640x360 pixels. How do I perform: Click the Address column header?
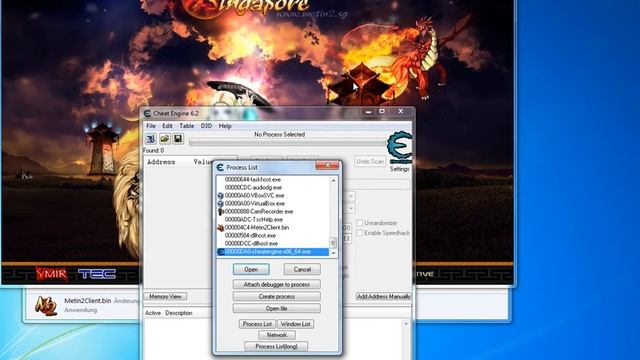pos(161,162)
